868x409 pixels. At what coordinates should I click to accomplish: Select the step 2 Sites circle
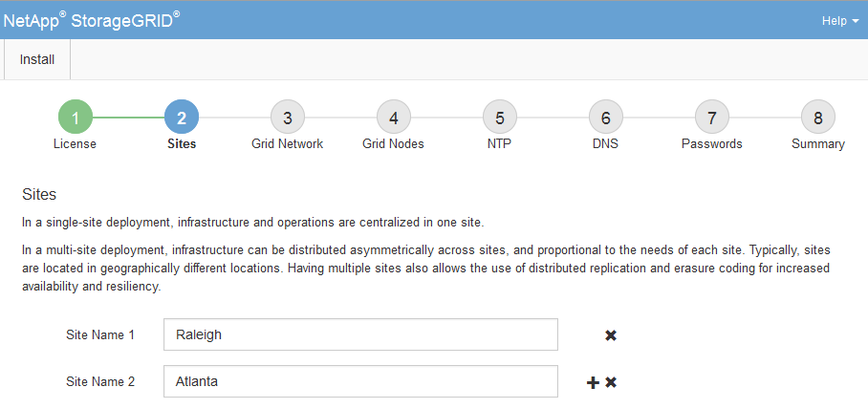tap(181, 118)
